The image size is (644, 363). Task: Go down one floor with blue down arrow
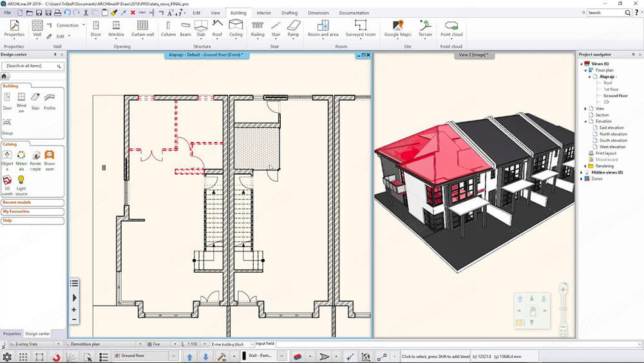tap(206, 357)
